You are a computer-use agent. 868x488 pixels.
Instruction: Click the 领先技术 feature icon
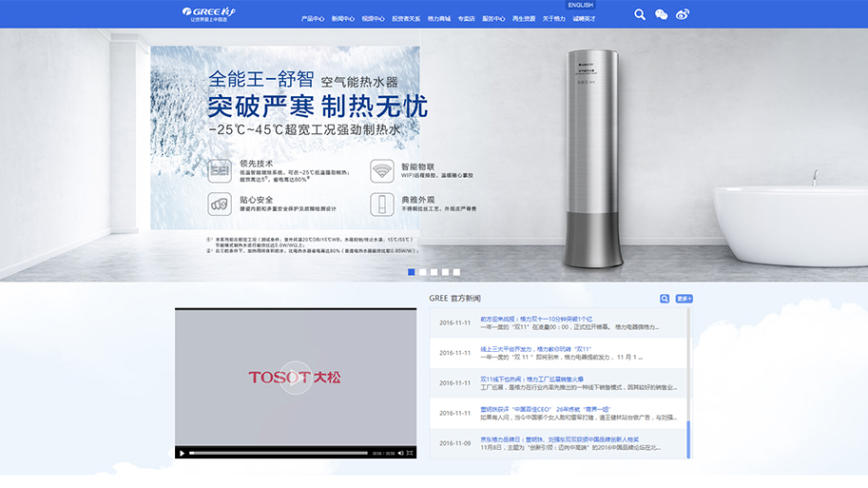pyautogui.click(x=220, y=171)
